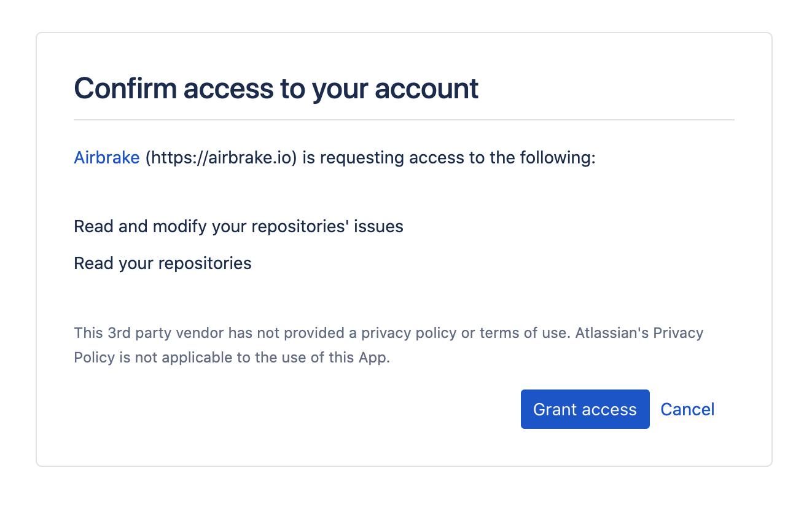Click the word 'account' in the heading
Image resolution: width=812 pixels, height=505 pixels.
pos(427,89)
